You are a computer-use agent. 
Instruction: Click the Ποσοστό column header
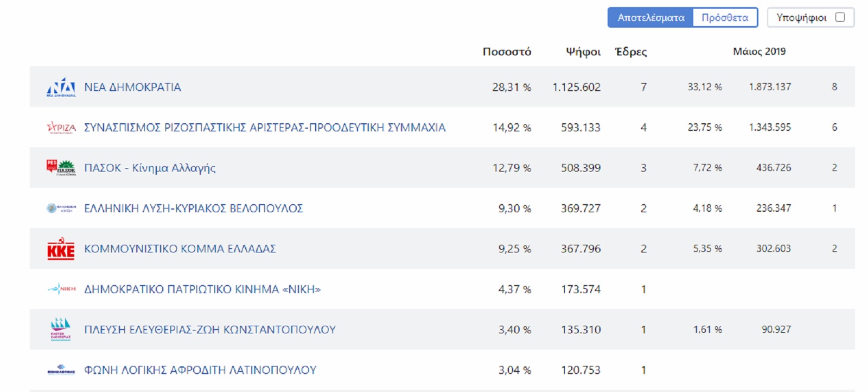507,52
